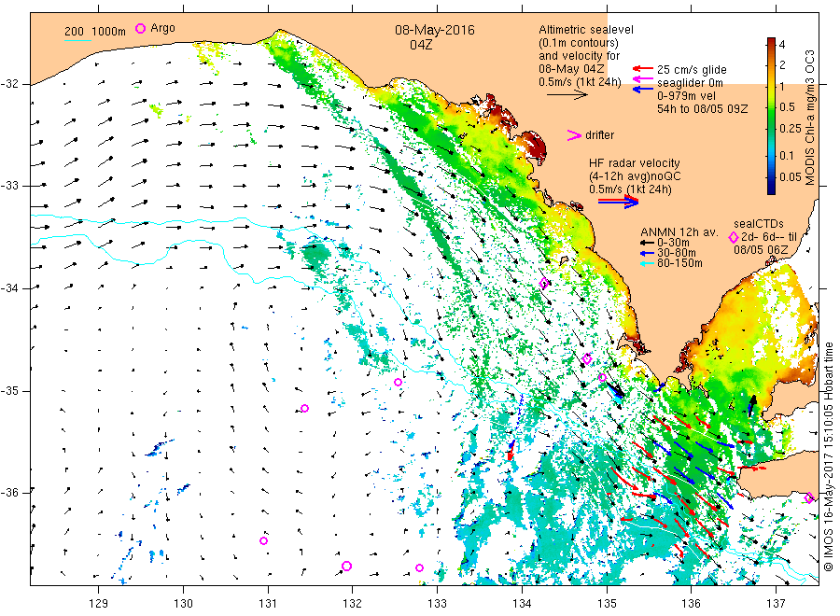The width and height of the screenshot is (840, 616).
Task: Click the IMOS copyright timestamp text
Action: click(x=829, y=457)
